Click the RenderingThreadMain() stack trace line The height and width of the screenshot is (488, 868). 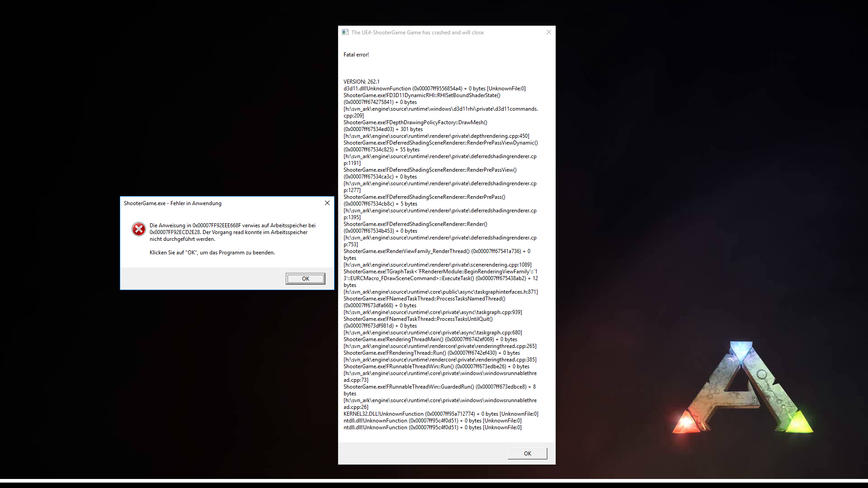click(430, 339)
